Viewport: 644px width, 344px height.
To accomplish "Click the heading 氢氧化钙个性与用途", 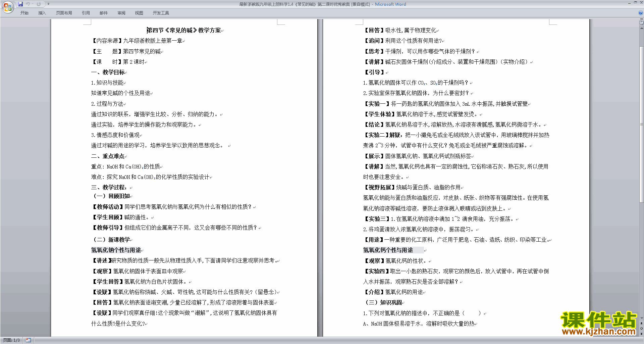I will (388, 250).
